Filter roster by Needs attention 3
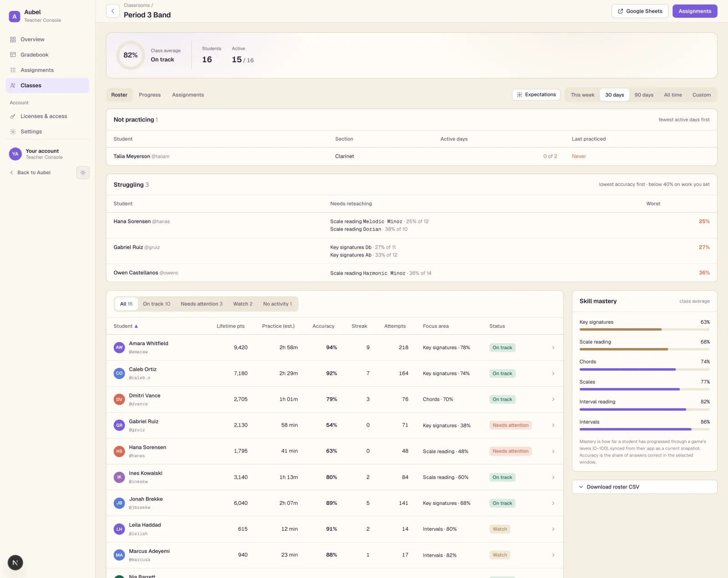728x578 pixels. [x=202, y=304]
